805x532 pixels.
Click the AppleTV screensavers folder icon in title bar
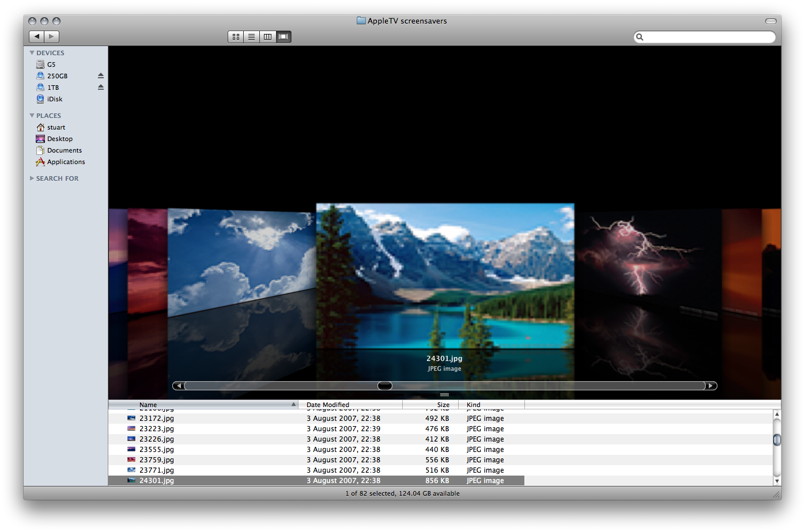tap(361, 21)
